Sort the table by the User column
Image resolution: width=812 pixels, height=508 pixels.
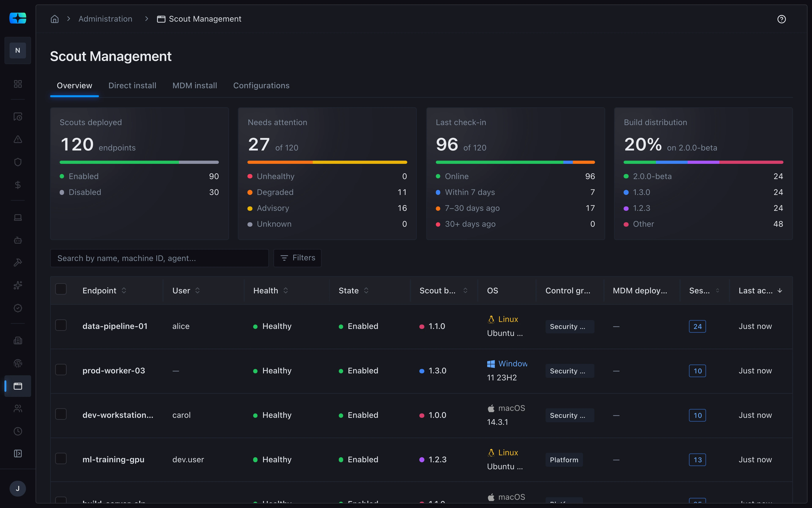click(x=198, y=291)
